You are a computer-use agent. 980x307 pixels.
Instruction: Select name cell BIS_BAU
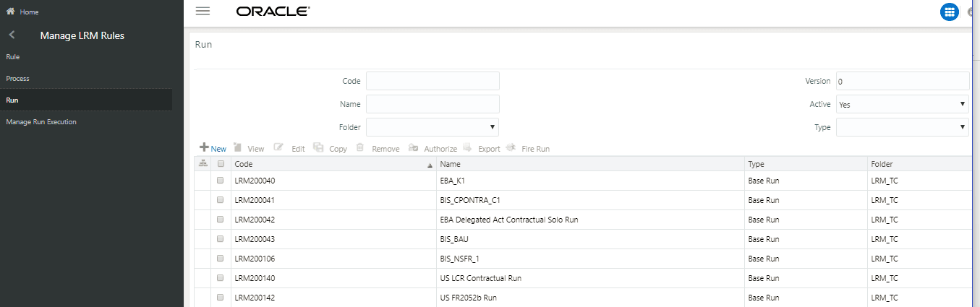click(456, 239)
